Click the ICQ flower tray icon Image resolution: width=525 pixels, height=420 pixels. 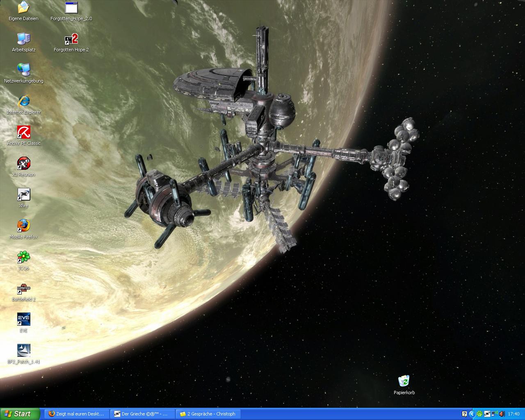click(479, 414)
